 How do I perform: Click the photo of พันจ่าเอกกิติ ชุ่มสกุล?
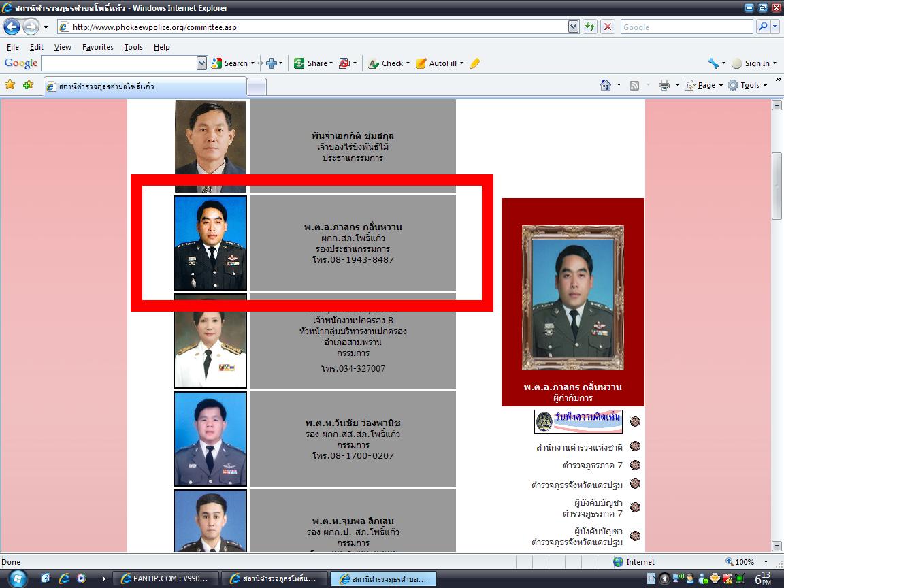tap(210, 146)
